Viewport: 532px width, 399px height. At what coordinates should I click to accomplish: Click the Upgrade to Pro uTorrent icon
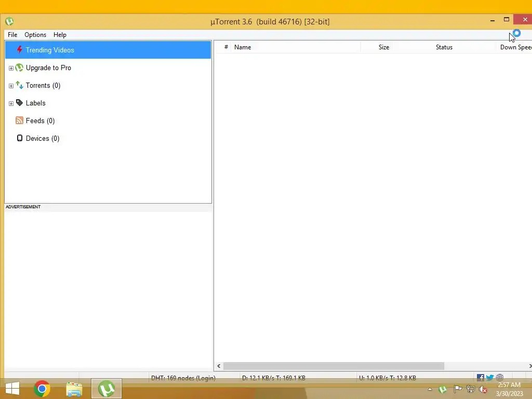click(x=19, y=68)
